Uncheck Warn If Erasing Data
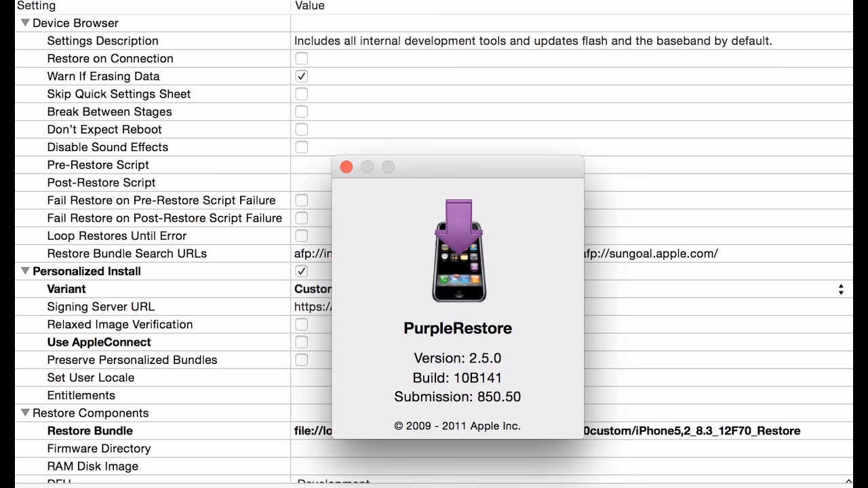 [x=302, y=77]
